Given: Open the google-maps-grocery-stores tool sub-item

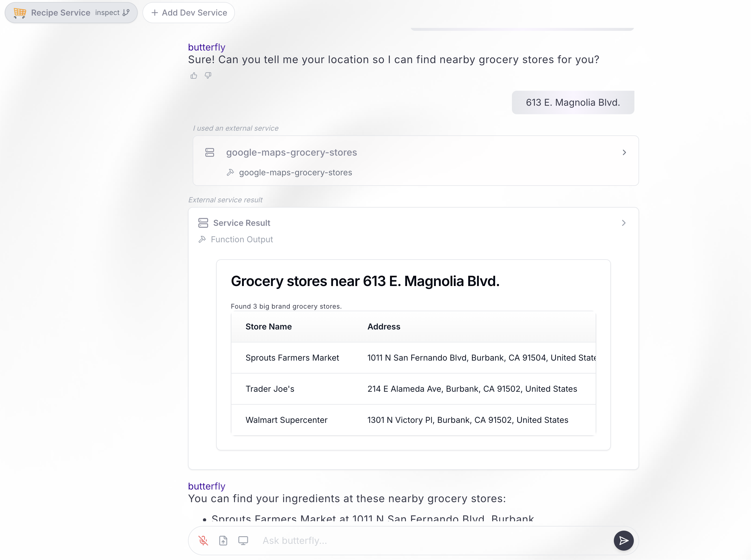Looking at the screenshot, I should click(x=295, y=173).
